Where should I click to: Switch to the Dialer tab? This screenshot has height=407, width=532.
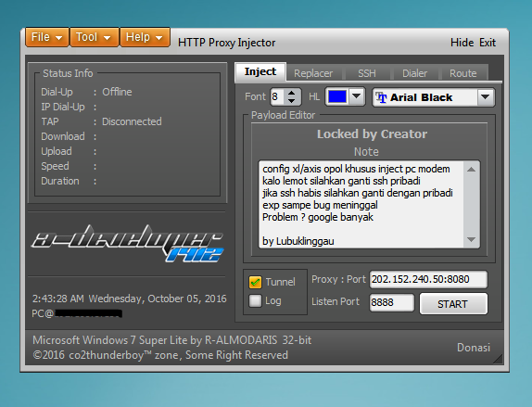414,73
